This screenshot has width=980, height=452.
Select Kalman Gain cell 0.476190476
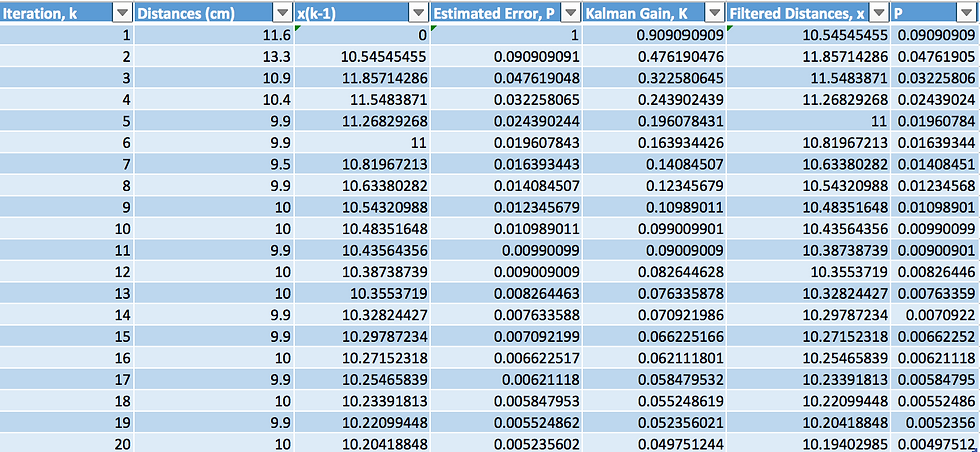pos(653,56)
